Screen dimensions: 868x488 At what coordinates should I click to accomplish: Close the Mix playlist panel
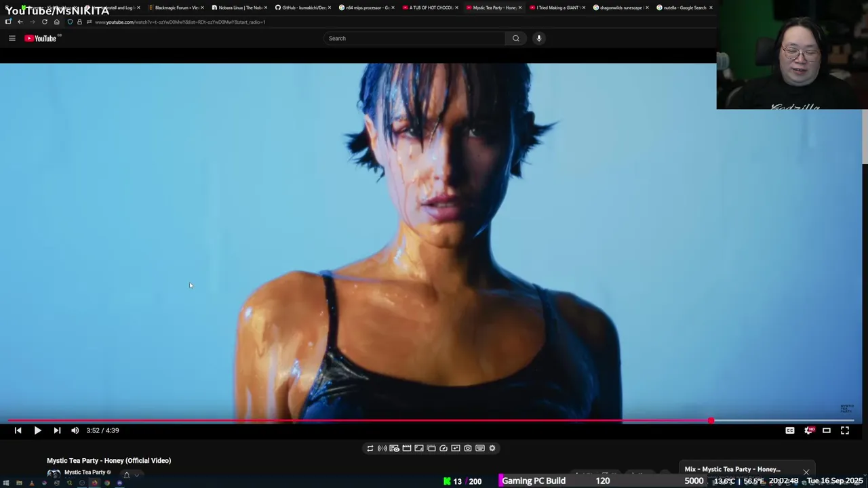806,472
